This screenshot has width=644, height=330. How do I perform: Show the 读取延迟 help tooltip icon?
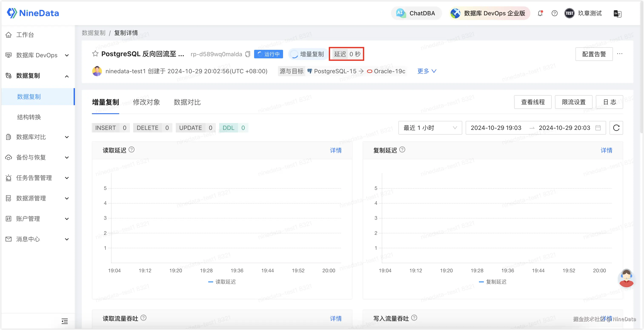pos(132,150)
